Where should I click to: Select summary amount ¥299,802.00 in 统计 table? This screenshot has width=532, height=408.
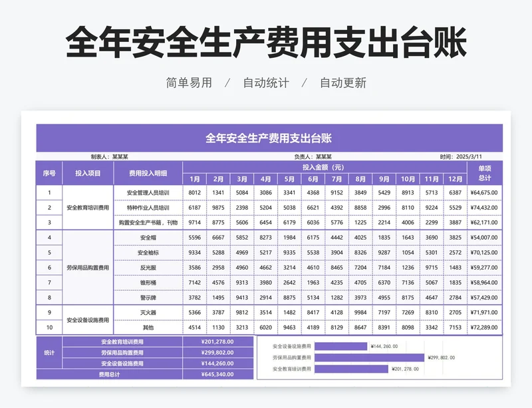click(x=217, y=353)
